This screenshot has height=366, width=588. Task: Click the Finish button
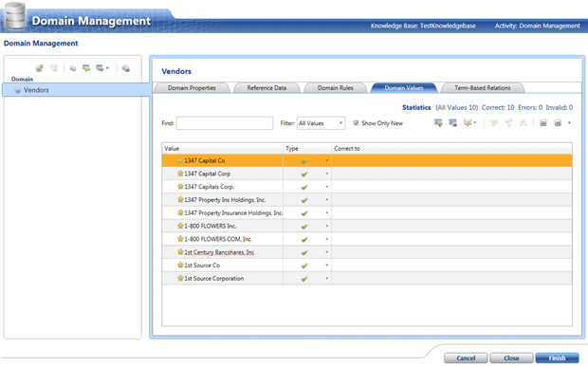click(x=557, y=358)
